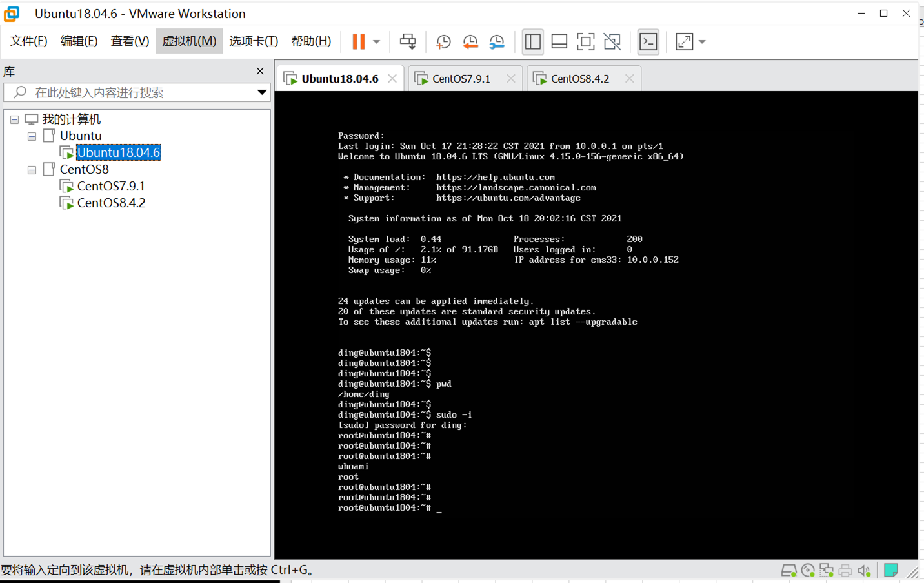Click the stretch guest display icon
Viewport: 924px width, 583px height.
coord(684,42)
